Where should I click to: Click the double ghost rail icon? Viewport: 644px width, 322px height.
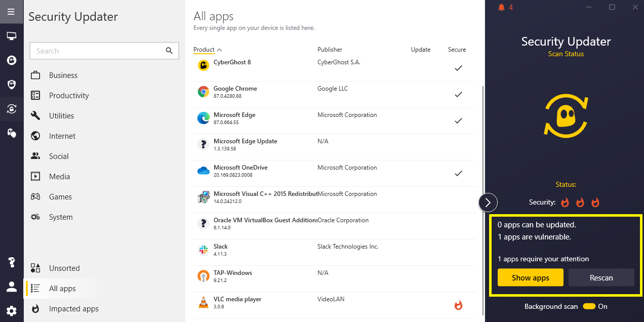[x=11, y=133]
